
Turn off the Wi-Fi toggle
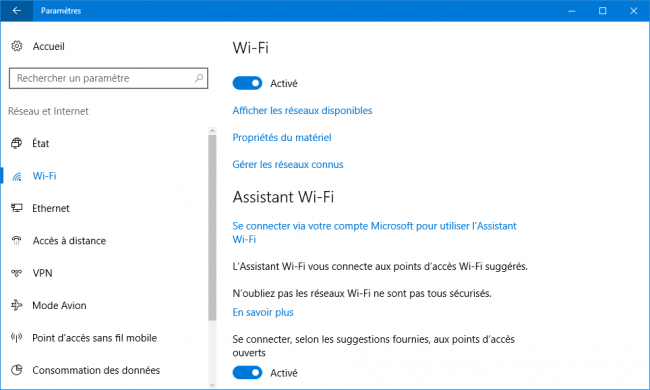pyautogui.click(x=247, y=83)
